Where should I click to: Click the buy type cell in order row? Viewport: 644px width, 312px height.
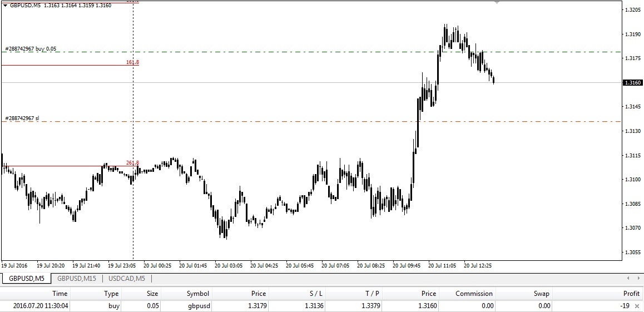(113, 306)
